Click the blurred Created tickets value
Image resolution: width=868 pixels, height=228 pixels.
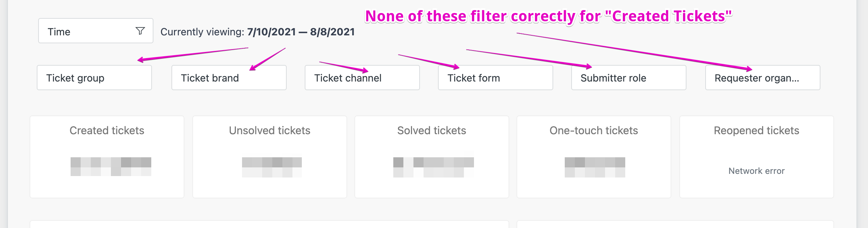(111, 167)
